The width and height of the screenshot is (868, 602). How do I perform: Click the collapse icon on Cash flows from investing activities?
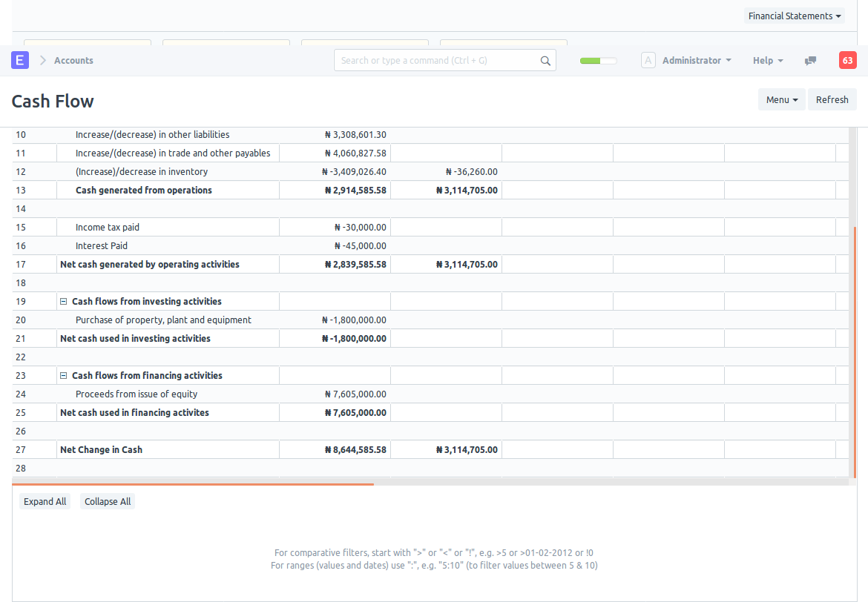63,301
